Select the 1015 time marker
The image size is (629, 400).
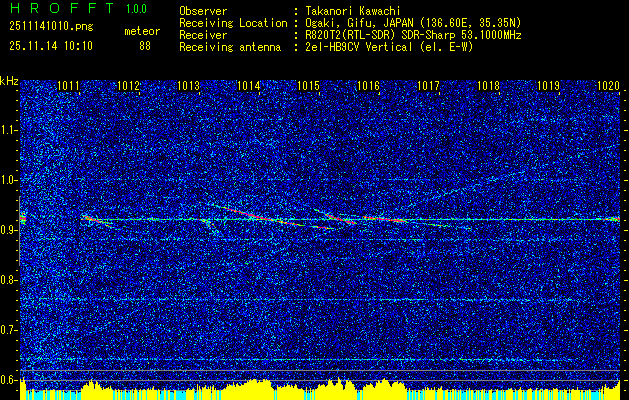[308, 87]
